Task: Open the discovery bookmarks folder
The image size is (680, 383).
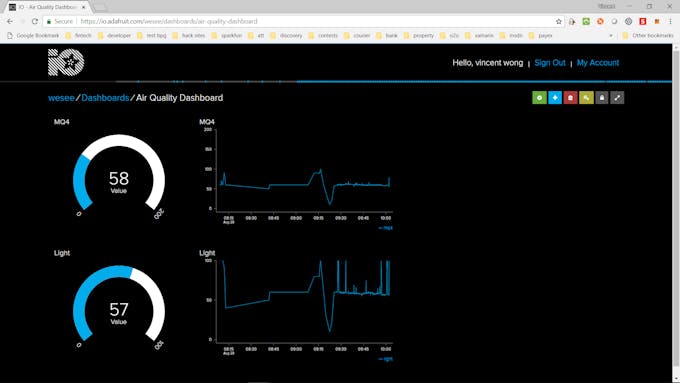Action: 286,36
